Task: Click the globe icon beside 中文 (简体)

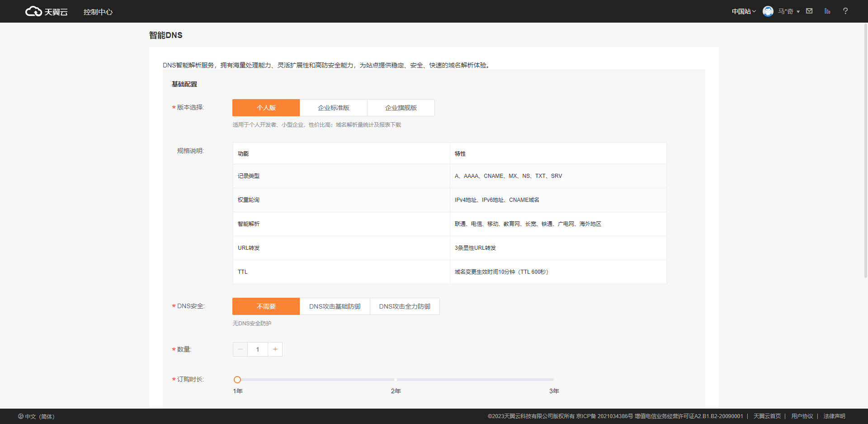Action: coord(21,416)
